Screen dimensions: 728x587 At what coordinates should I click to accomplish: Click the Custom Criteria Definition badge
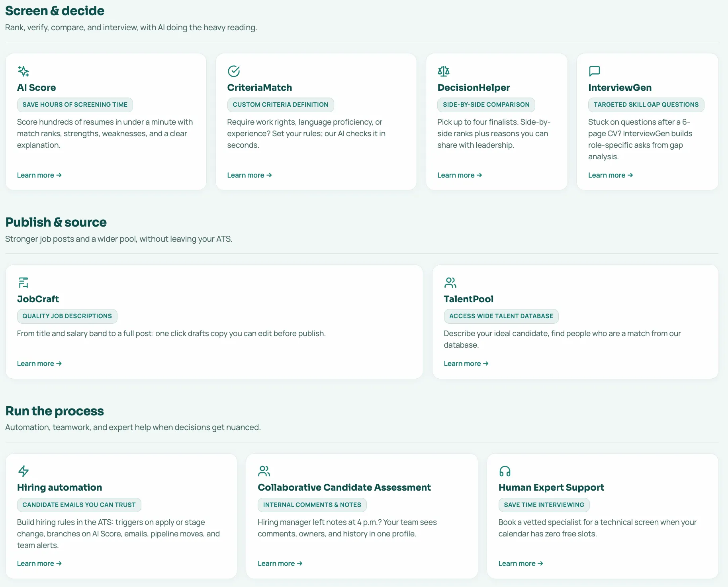point(281,105)
